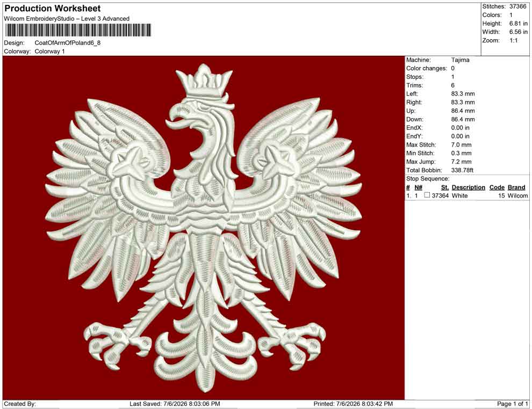Click the 'Description' column header
Viewport: 532px width, 409px height.
point(468,187)
